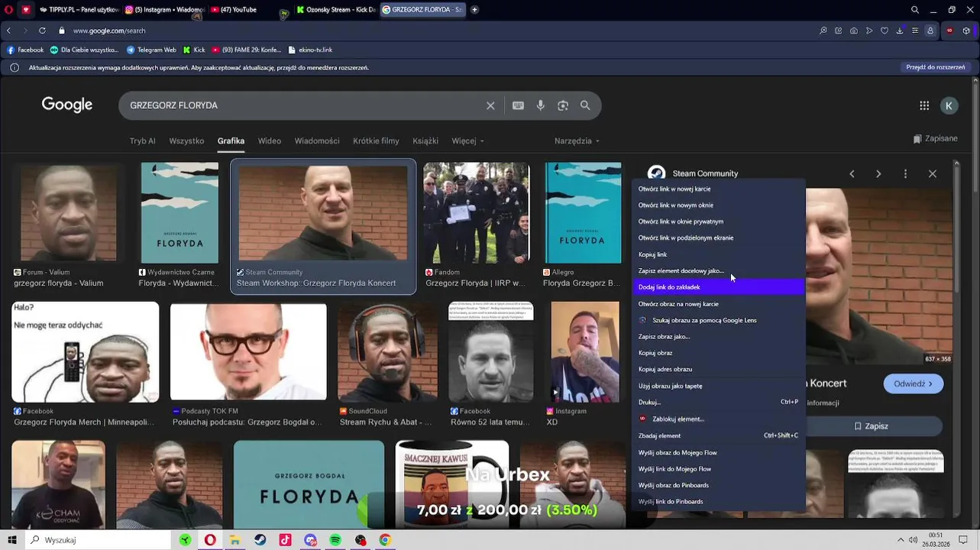The image size is (980, 550).
Task: Open the on-screen keyboard input tool
Action: tap(518, 105)
